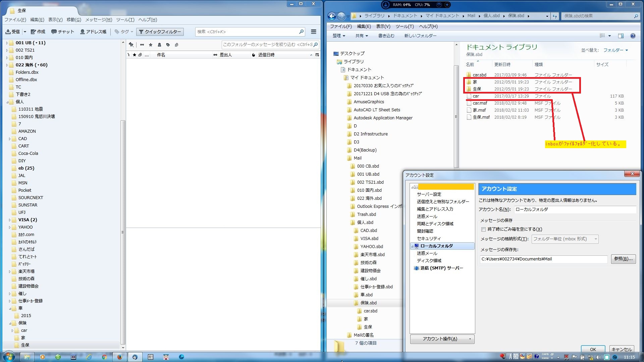Screen dimensions: 644x362
Task: Click the クイックフィルター button
Action: click(x=160, y=32)
